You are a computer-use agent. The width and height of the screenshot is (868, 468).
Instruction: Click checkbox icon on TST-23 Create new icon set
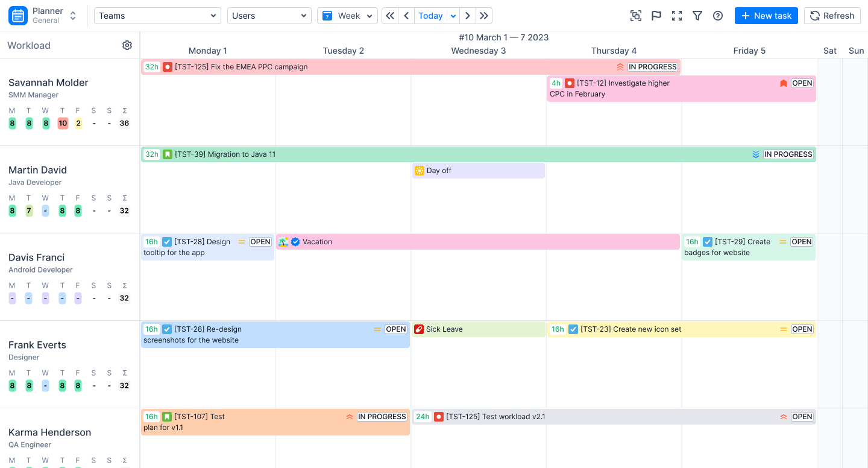click(x=573, y=329)
